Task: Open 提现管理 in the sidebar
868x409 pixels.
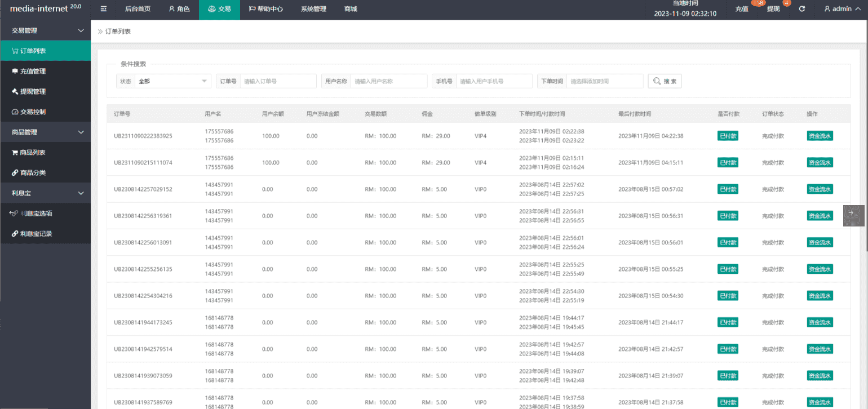Action: click(33, 92)
